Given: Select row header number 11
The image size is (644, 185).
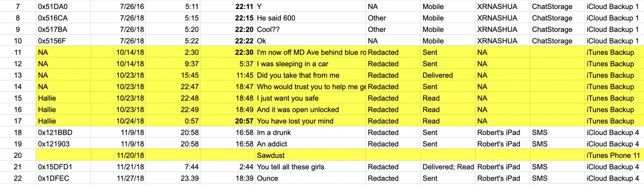Looking at the screenshot, I should tap(18, 52).
